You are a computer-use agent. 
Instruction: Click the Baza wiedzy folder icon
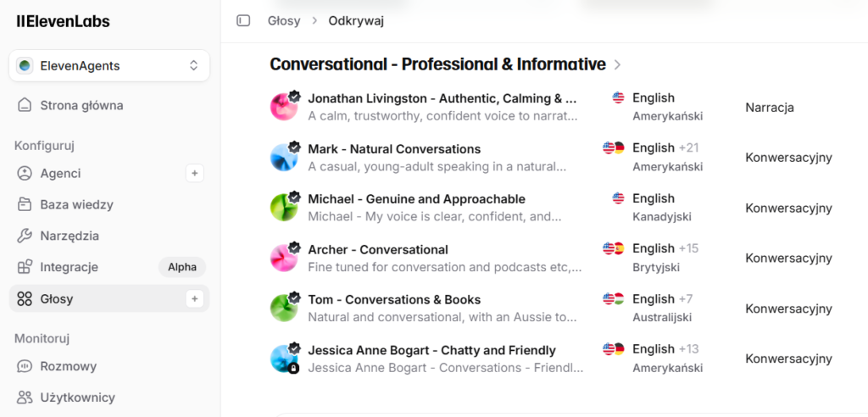(x=25, y=205)
